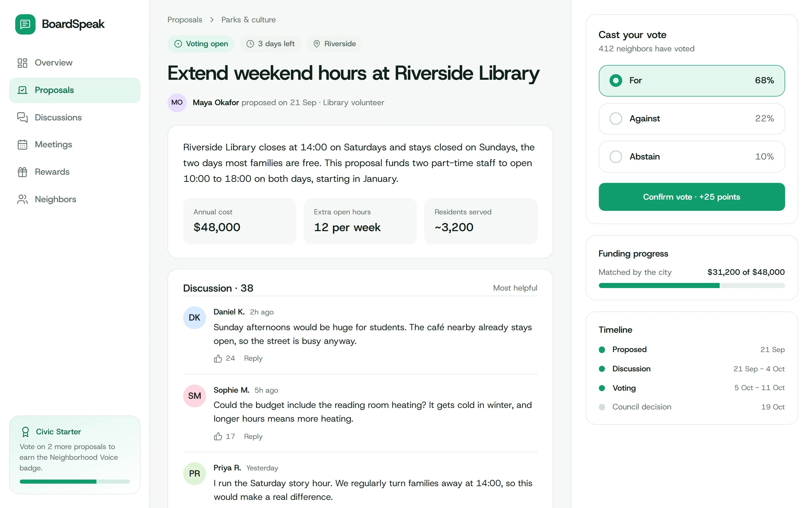
Task: Reply to Sophie M.'s comment
Action: coord(253,436)
